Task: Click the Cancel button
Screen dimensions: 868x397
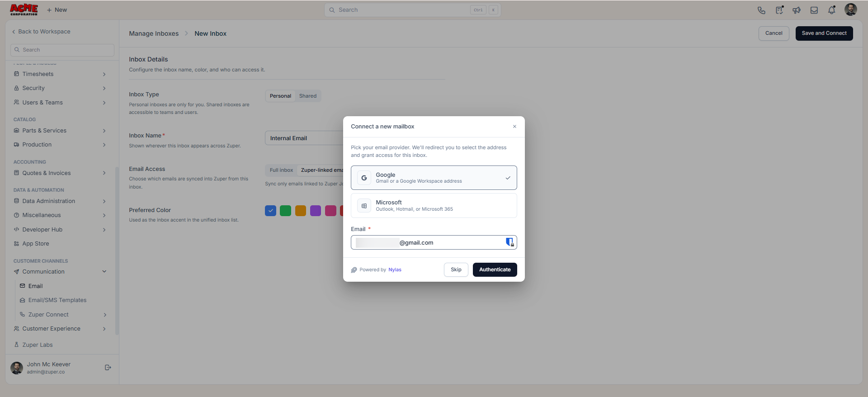Action: (x=774, y=33)
